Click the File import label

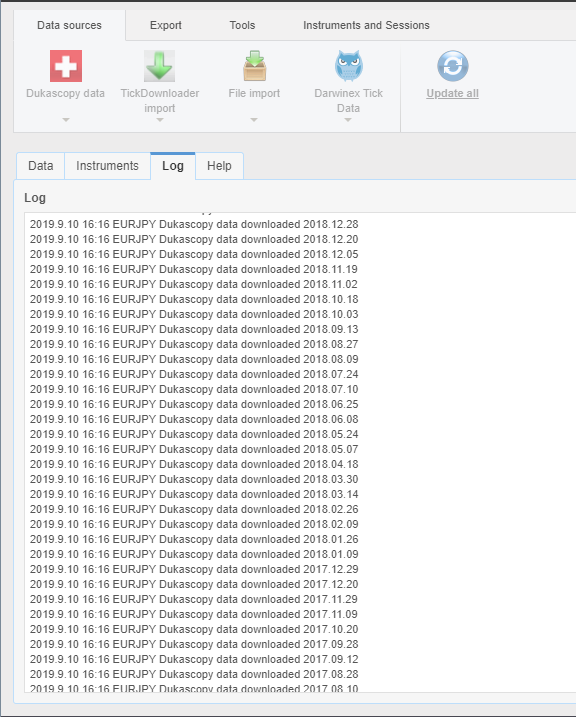[254, 93]
